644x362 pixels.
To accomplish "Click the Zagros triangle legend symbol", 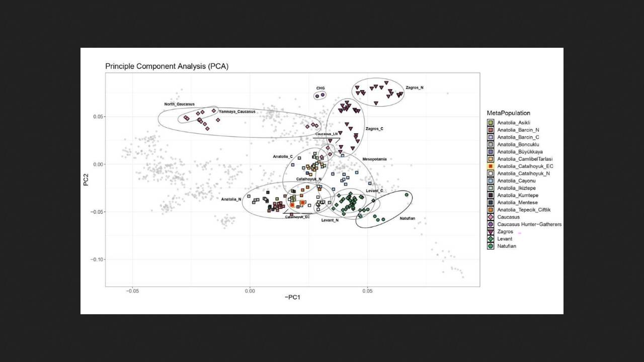I will (491, 232).
